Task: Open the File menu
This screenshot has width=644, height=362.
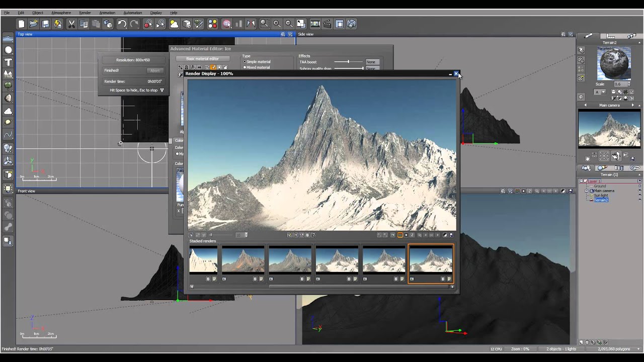Action: click(7, 13)
